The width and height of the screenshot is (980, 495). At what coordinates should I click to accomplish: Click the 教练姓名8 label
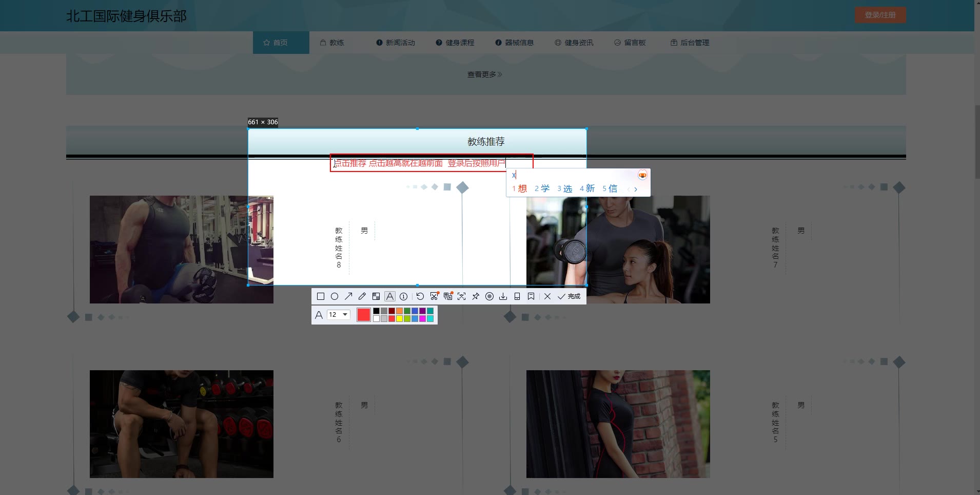coord(339,248)
